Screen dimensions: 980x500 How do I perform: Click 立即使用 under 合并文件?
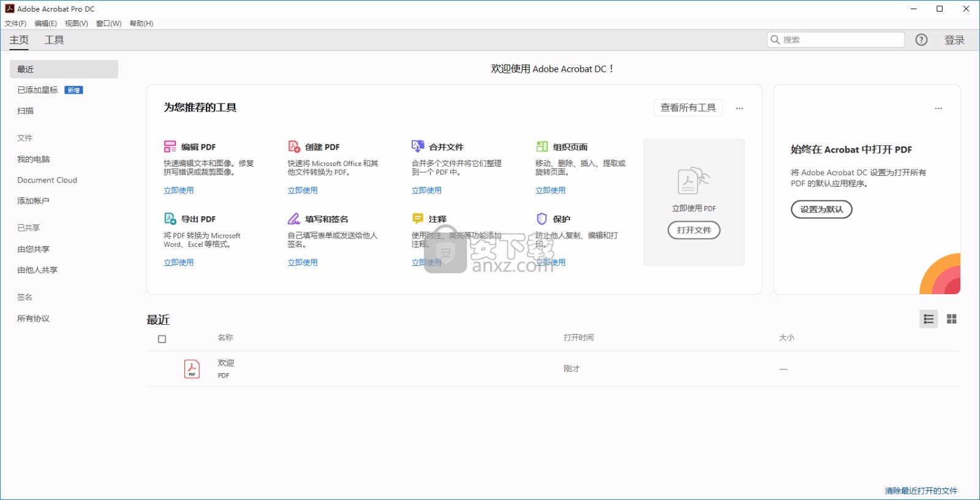(x=426, y=191)
